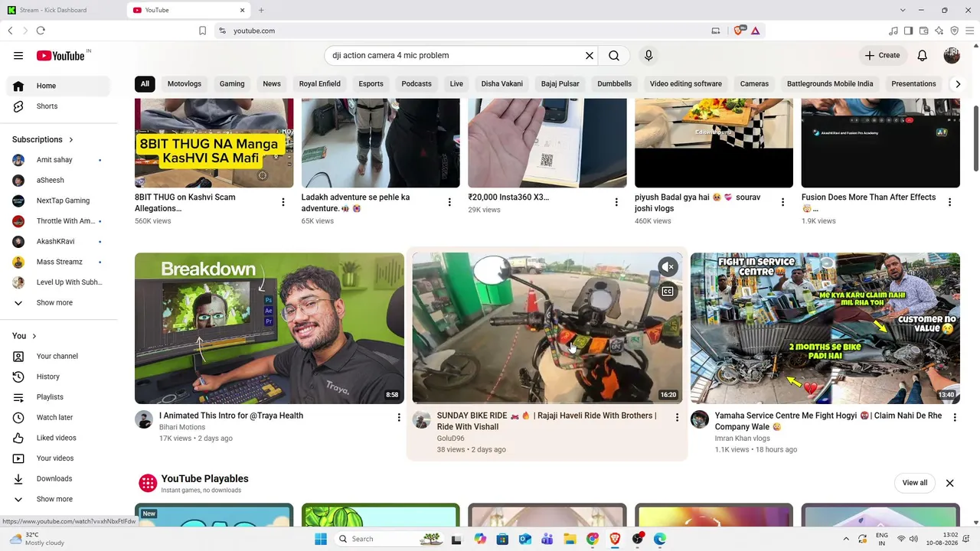Open the Yamaha Service Centre video title
980x551 pixels.
[x=828, y=421]
